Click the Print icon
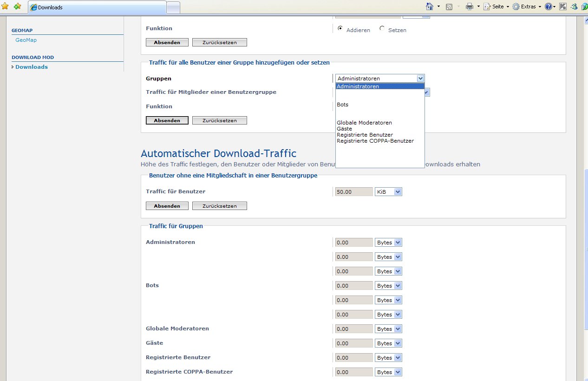Screen dimensions: 588x381 (470, 7)
